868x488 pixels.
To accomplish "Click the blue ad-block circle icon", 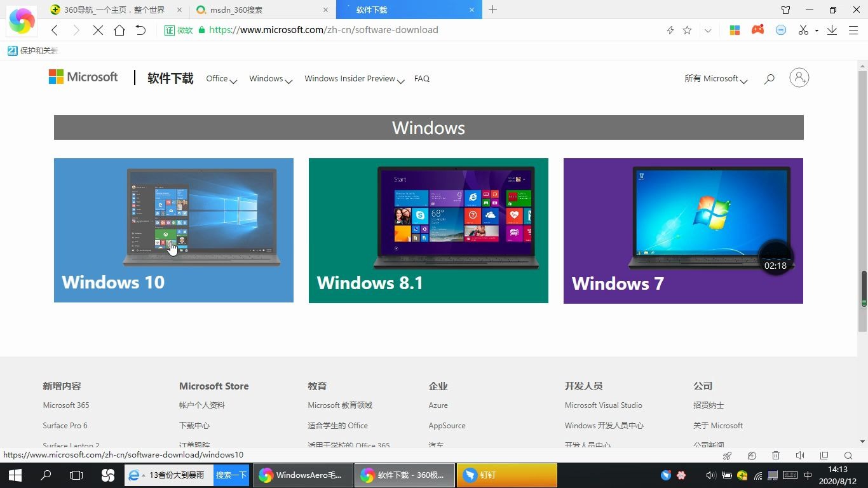I will [x=781, y=30].
